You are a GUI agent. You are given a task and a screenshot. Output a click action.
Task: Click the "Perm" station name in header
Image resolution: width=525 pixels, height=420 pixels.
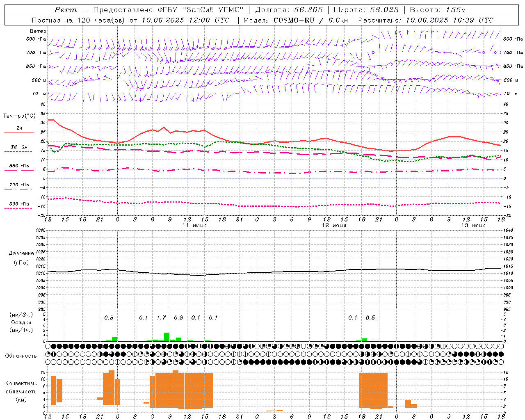(66, 10)
